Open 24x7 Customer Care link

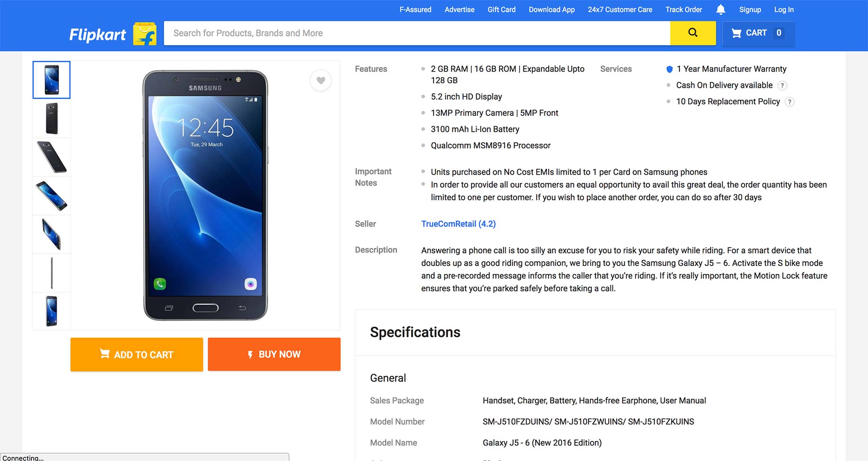[x=620, y=9]
